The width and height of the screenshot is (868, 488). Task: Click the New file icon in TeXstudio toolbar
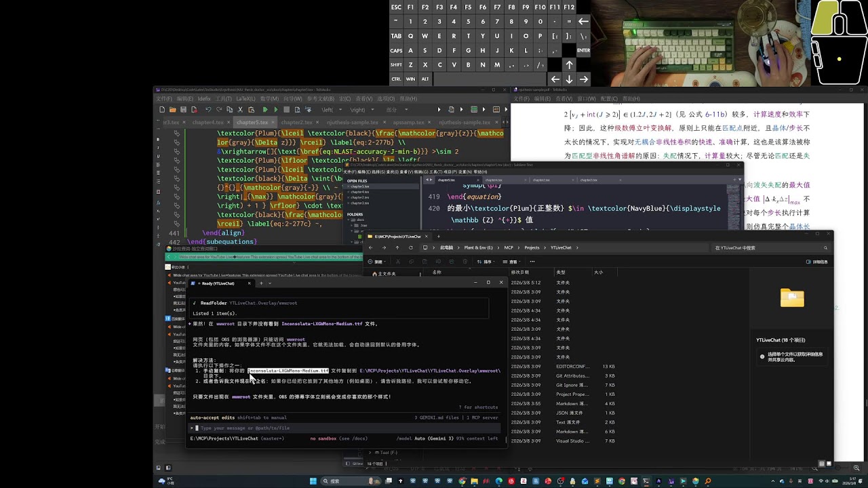click(x=162, y=110)
